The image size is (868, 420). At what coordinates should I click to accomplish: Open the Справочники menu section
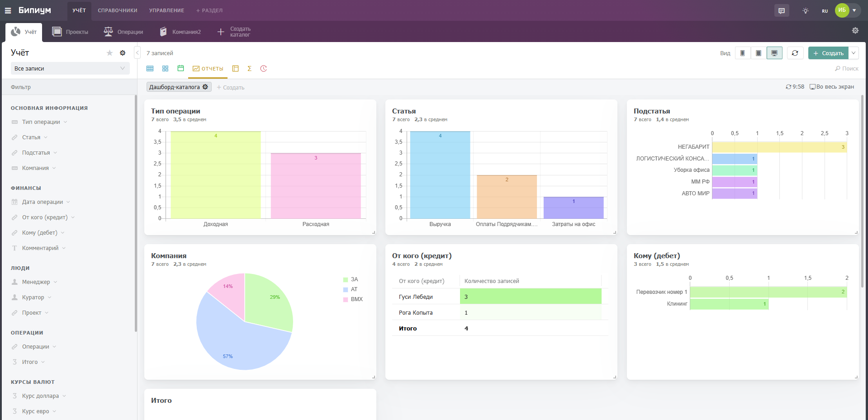(118, 10)
